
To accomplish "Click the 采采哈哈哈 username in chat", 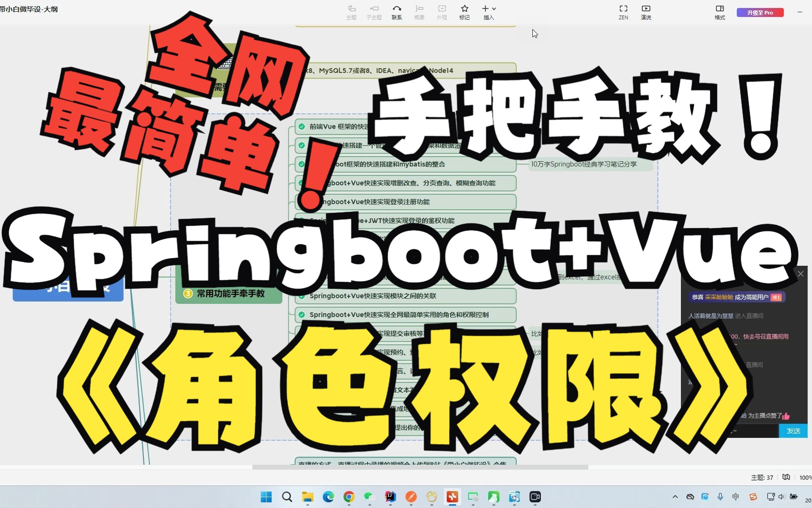I will pyautogui.click(x=719, y=297).
